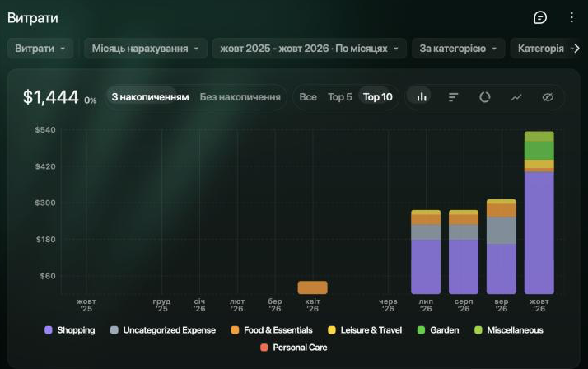Click the Витрати page title
This screenshot has width=588, height=369.
(x=33, y=17)
